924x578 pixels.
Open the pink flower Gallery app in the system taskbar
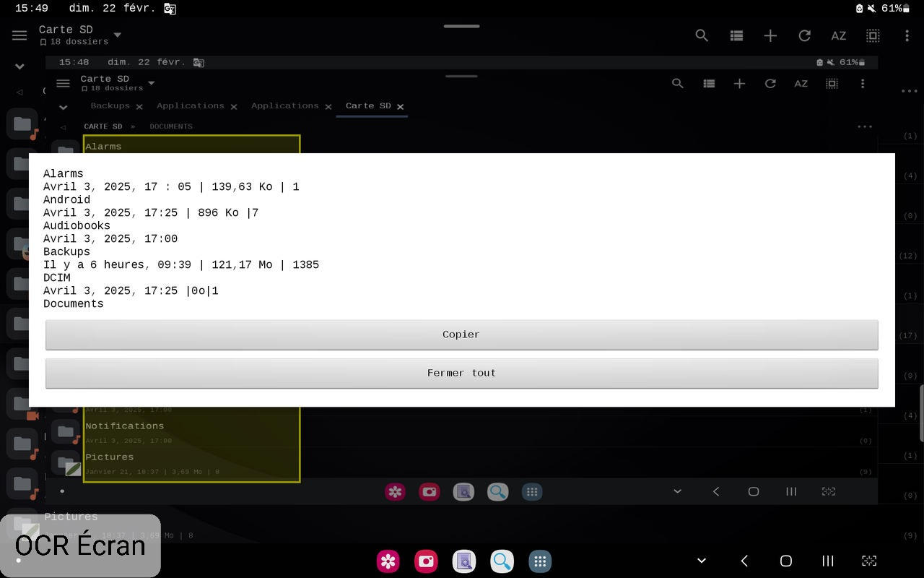pyautogui.click(x=388, y=561)
